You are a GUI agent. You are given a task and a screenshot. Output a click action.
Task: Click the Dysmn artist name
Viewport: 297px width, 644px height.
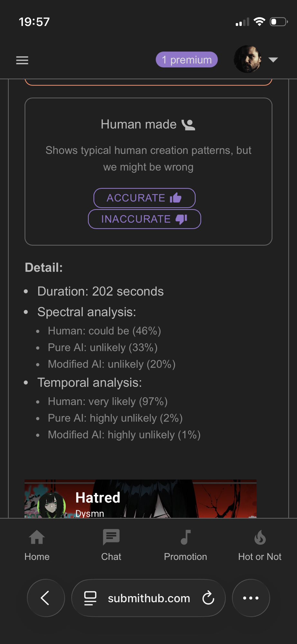(89, 513)
